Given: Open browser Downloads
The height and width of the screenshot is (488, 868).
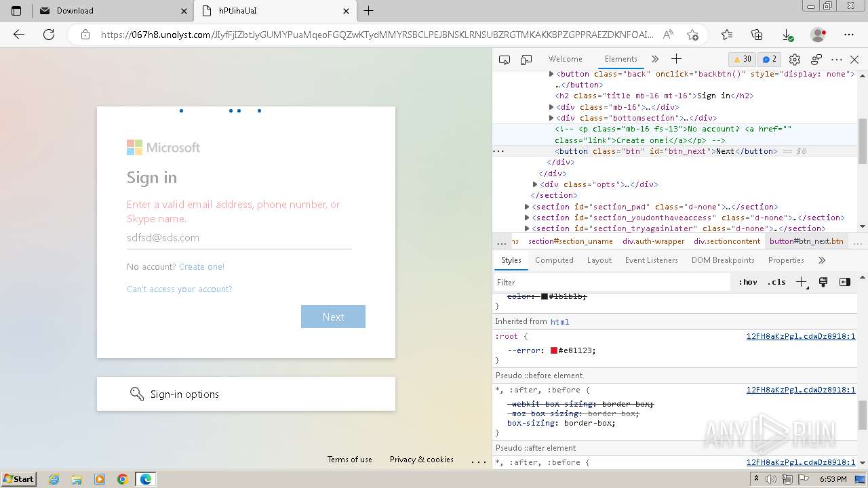Looking at the screenshot, I should [787, 35].
